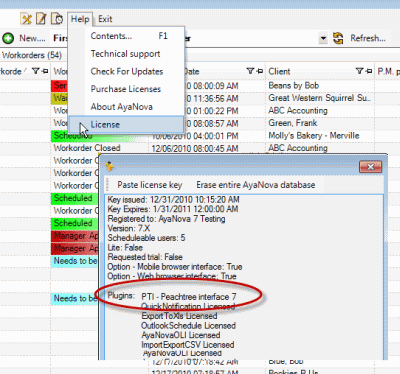Screen dimensions: 400x374
Task: Choose Check For Updates menu entry
Action: (x=127, y=71)
